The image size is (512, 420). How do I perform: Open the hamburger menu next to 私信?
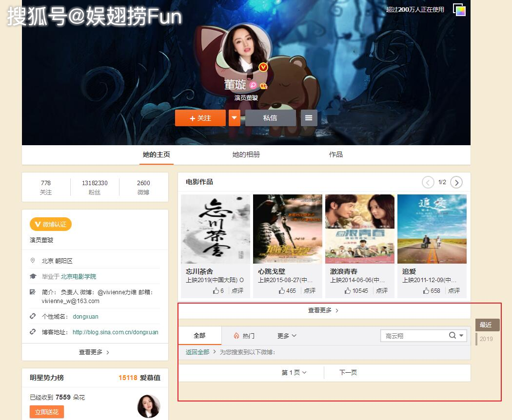click(x=309, y=118)
